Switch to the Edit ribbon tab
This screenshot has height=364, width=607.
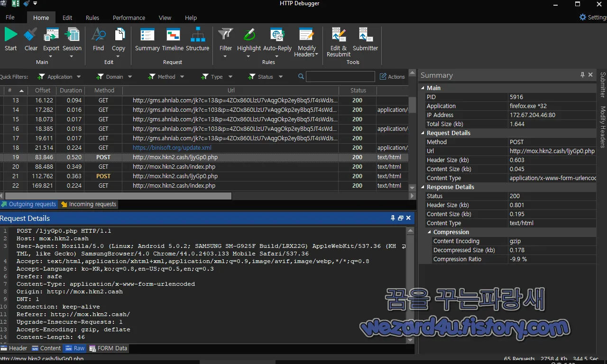click(x=67, y=18)
